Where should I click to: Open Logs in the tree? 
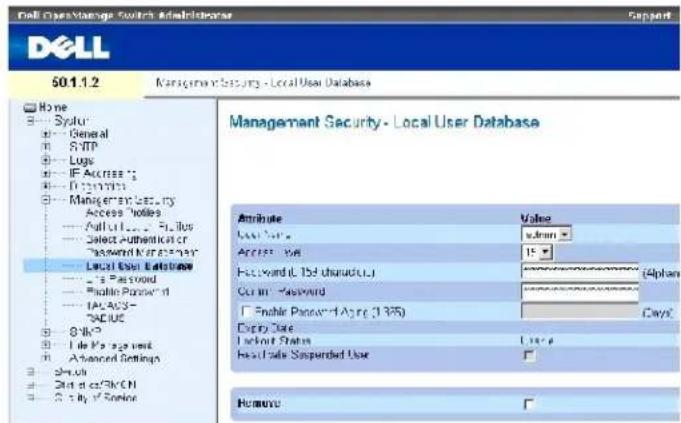point(82,160)
